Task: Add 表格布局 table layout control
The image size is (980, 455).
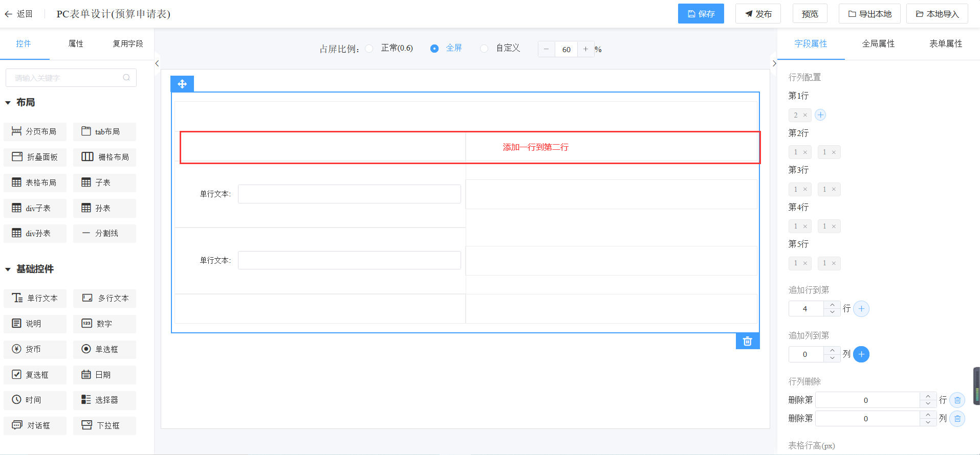Action: 35,183
